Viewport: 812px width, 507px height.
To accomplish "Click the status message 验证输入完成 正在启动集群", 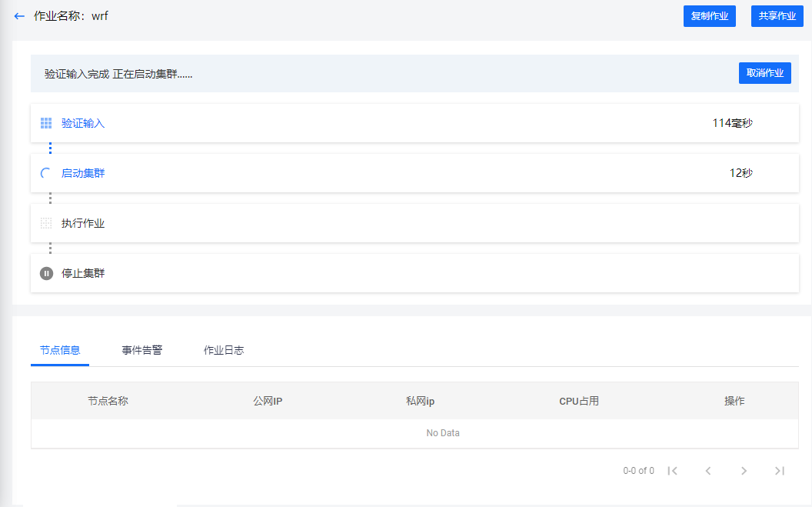I will 118,74.
